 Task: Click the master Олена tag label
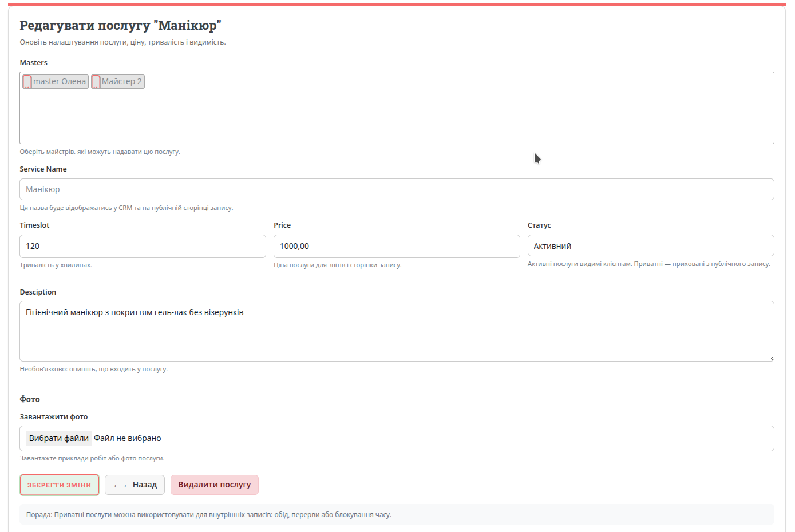click(x=60, y=82)
